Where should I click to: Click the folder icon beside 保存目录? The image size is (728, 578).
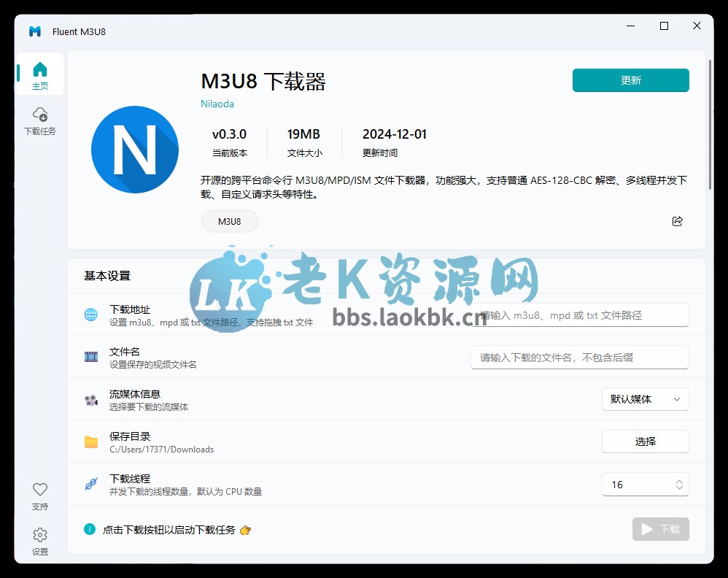point(91,442)
